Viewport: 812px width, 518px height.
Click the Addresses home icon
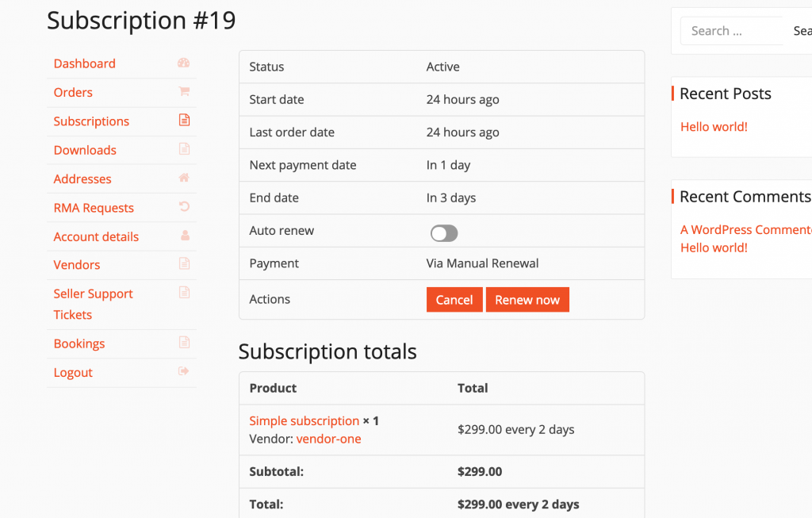click(x=184, y=178)
